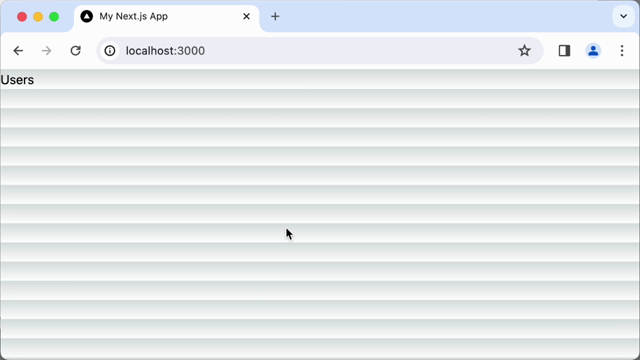Bookmark this page with the star
Image resolution: width=640 pixels, height=360 pixels.
tap(524, 51)
